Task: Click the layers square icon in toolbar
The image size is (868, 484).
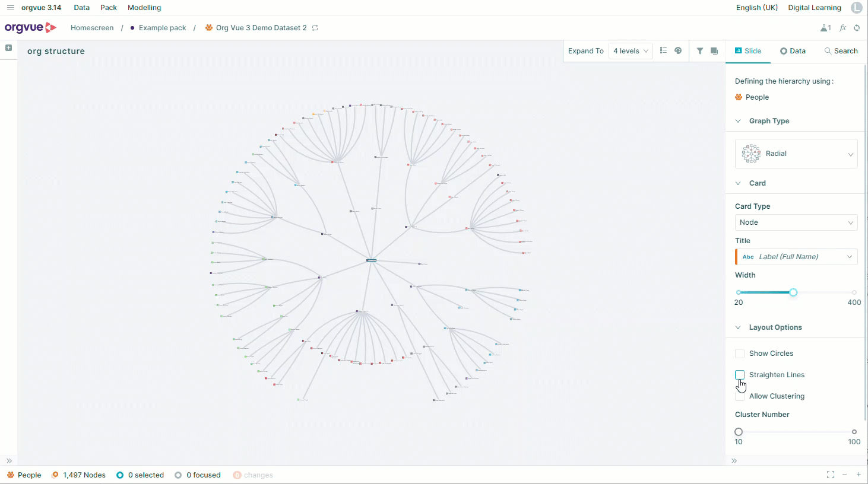Action: click(x=714, y=51)
